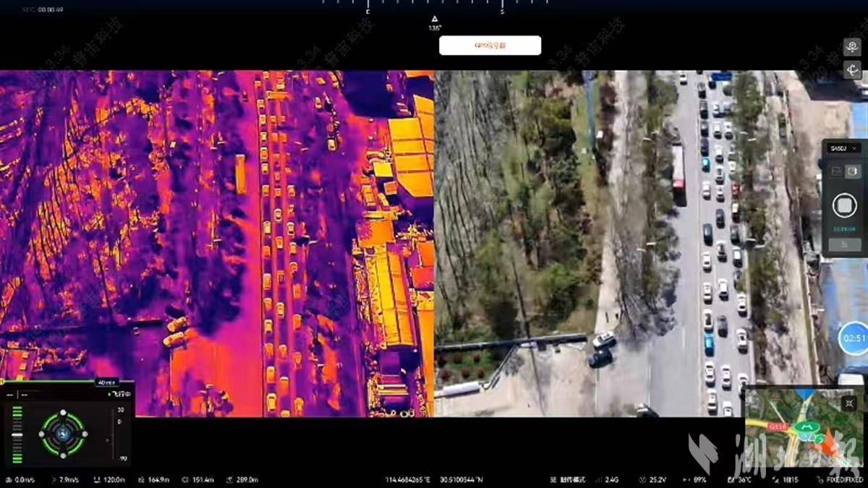Click the gimbal camera icon at top right
The width and height of the screenshot is (868, 488).
(851, 47)
